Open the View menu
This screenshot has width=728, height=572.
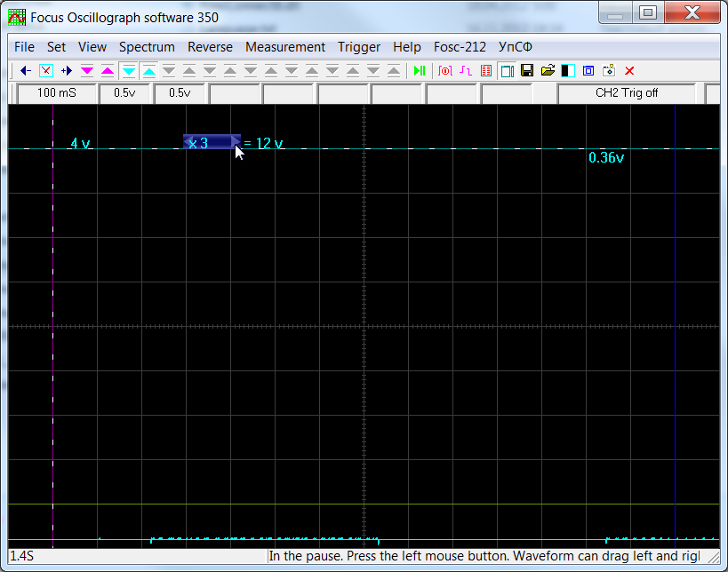(x=92, y=47)
